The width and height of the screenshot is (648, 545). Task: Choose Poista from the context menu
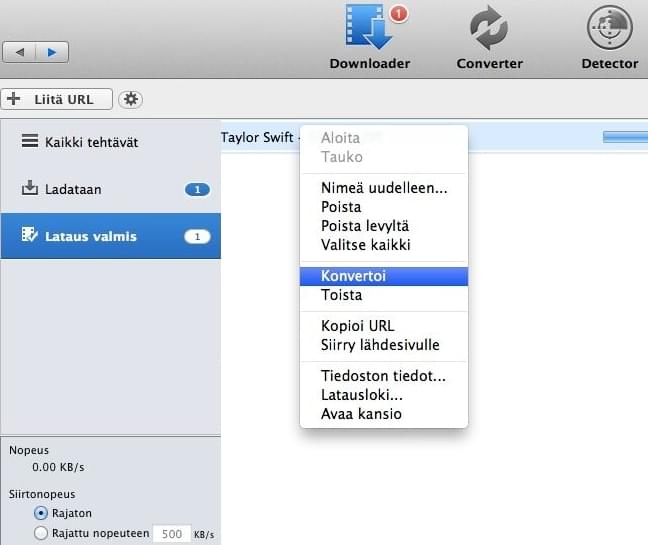[x=384, y=207]
